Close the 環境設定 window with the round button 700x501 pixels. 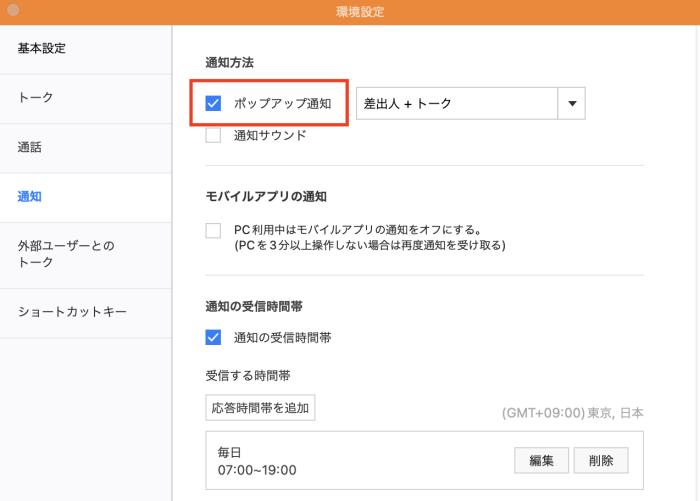pos(13,10)
